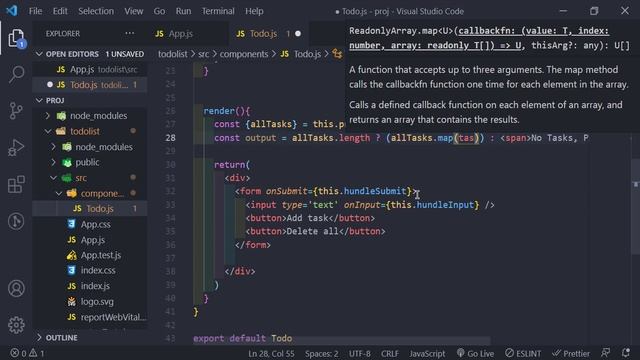
Task: Open the View menu
Action: 133,11
